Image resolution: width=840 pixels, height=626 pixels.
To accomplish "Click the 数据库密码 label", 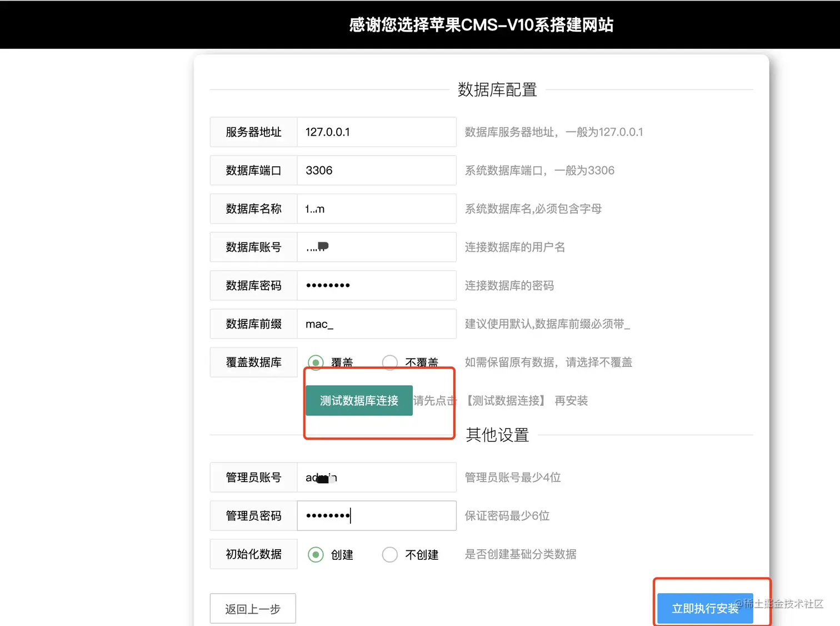I will pyautogui.click(x=254, y=285).
